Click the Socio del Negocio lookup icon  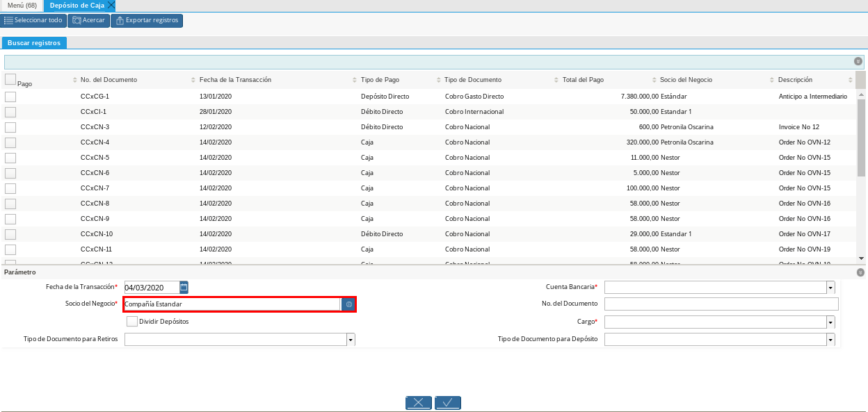pyautogui.click(x=348, y=304)
